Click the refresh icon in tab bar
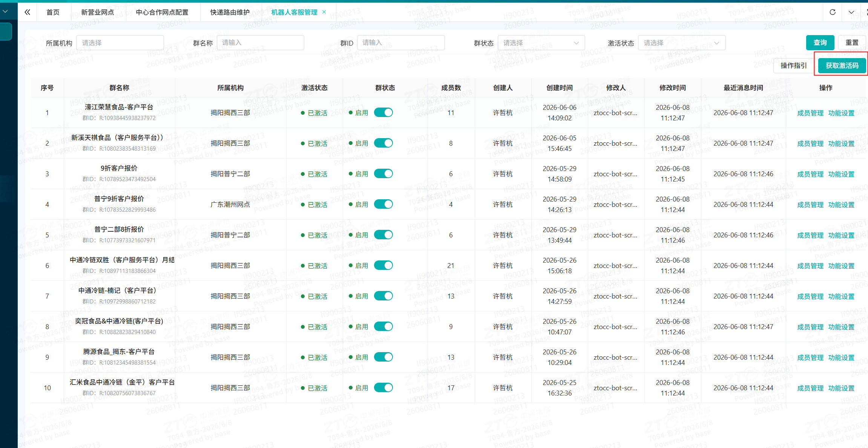Screen dimensions: 868x448 [x=833, y=12]
